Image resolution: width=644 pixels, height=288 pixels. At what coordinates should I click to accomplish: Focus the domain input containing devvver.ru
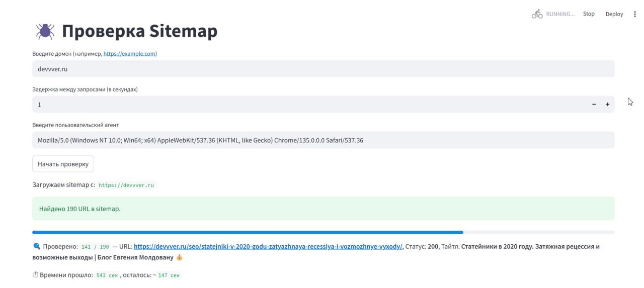click(323, 69)
